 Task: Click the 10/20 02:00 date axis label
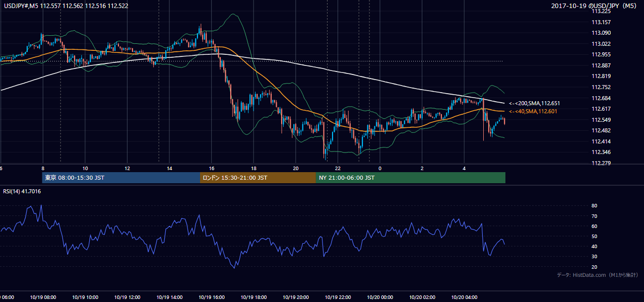(x=422, y=297)
